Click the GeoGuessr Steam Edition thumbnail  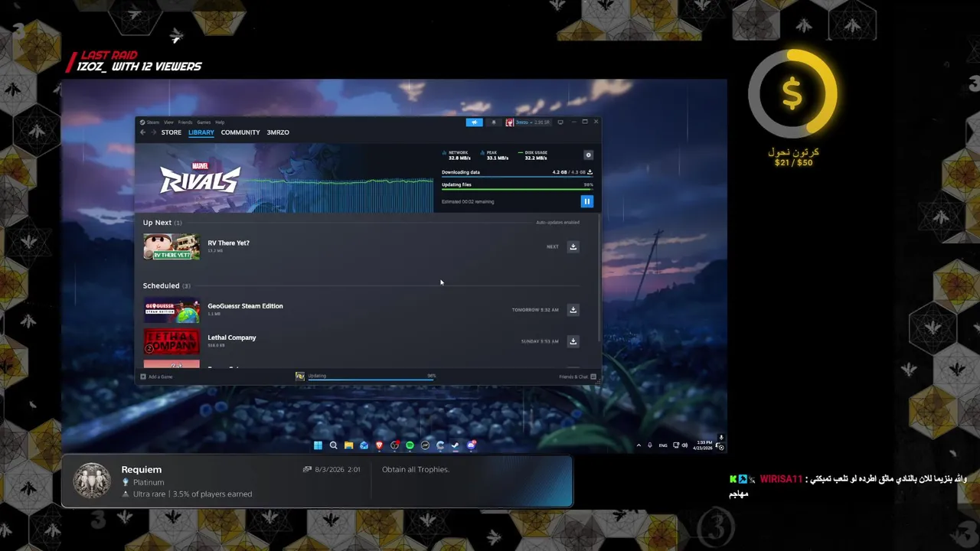(x=171, y=310)
